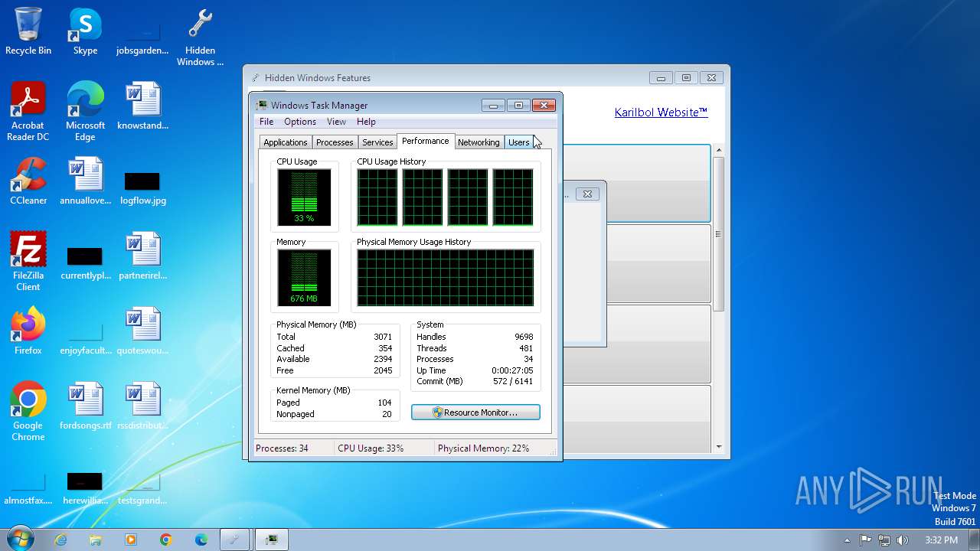Select Hidden Windows Features taskbar button
The height and width of the screenshot is (551, 980).
235,540
